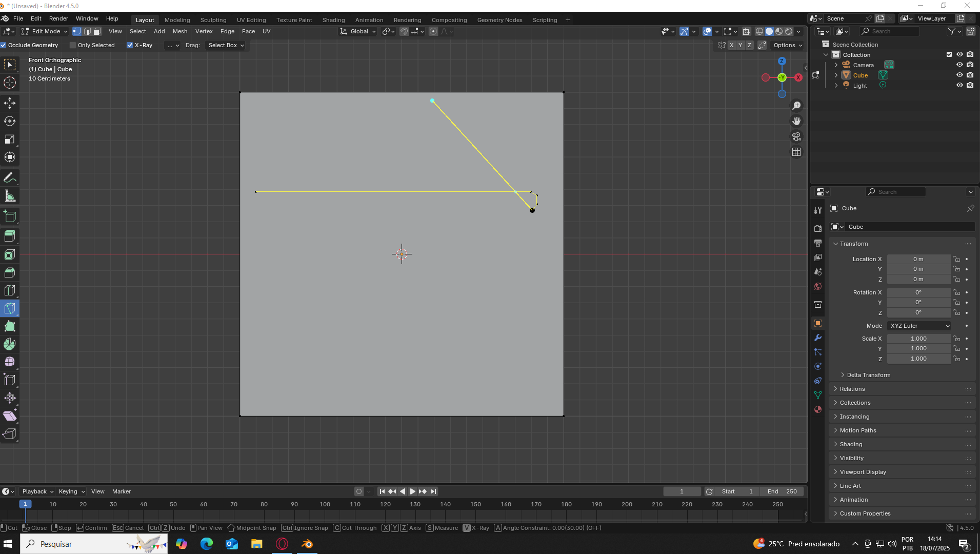Select the Loop Cut tool
Screen dimensions: 980x554
pyautogui.click(x=10, y=290)
